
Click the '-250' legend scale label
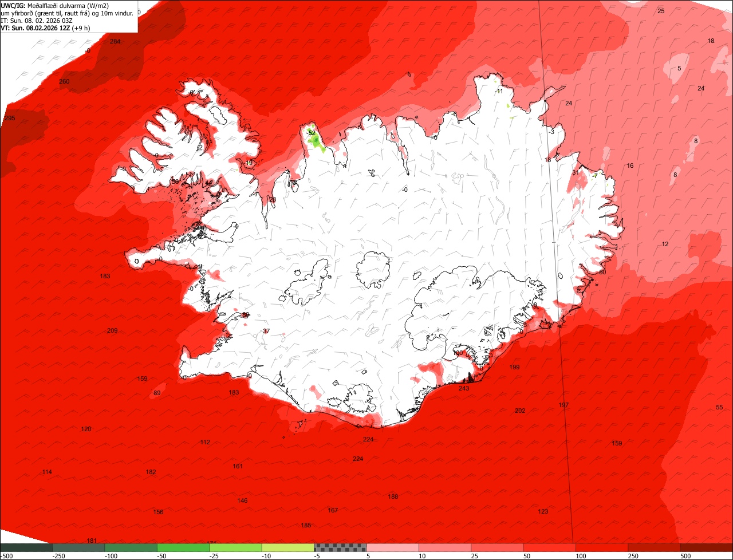(58, 556)
